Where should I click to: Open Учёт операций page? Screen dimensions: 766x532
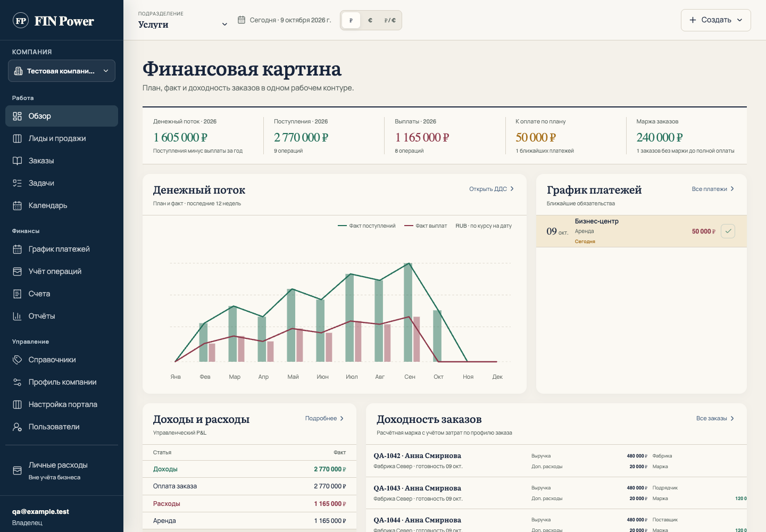point(62,271)
